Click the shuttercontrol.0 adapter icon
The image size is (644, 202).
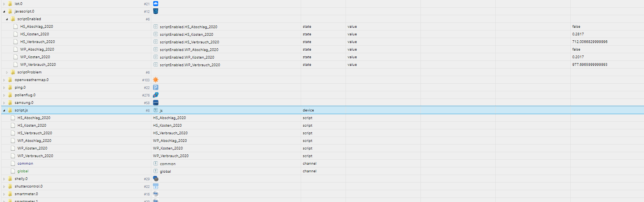(x=155, y=186)
